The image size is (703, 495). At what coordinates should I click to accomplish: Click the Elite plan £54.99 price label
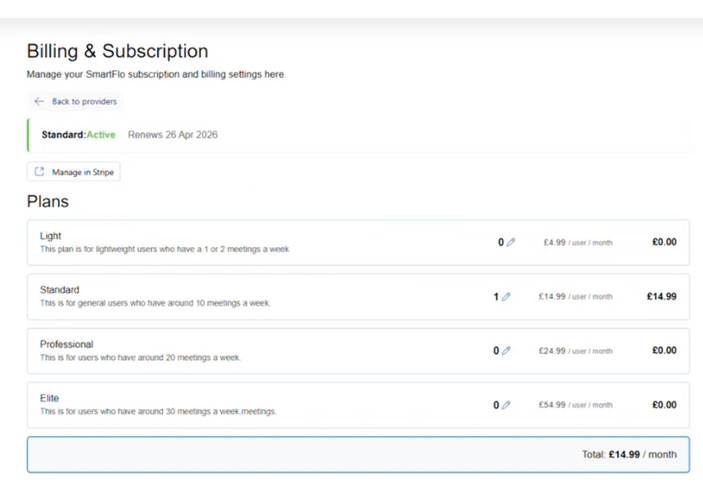pos(575,405)
